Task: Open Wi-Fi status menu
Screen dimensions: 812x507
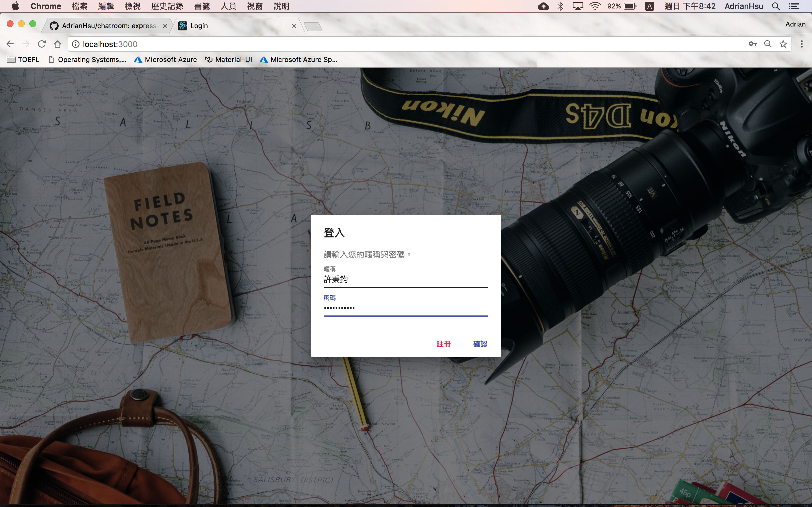Action: pyautogui.click(x=595, y=6)
